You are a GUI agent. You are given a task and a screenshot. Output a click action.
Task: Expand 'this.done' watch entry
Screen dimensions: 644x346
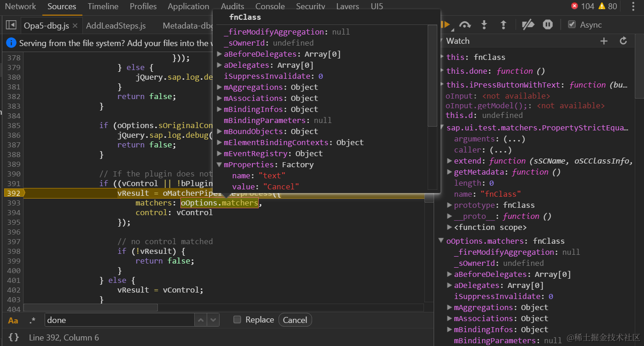[x=441, y=71]
